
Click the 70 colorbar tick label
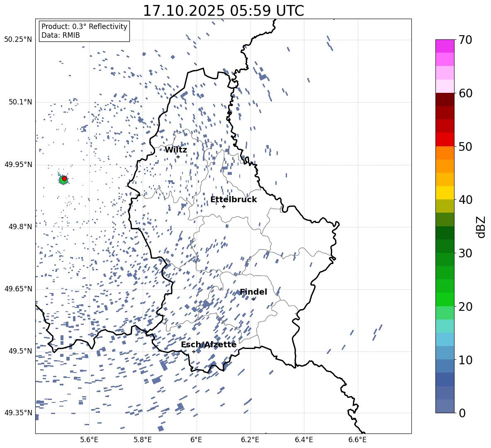click(x=466, y=40)
